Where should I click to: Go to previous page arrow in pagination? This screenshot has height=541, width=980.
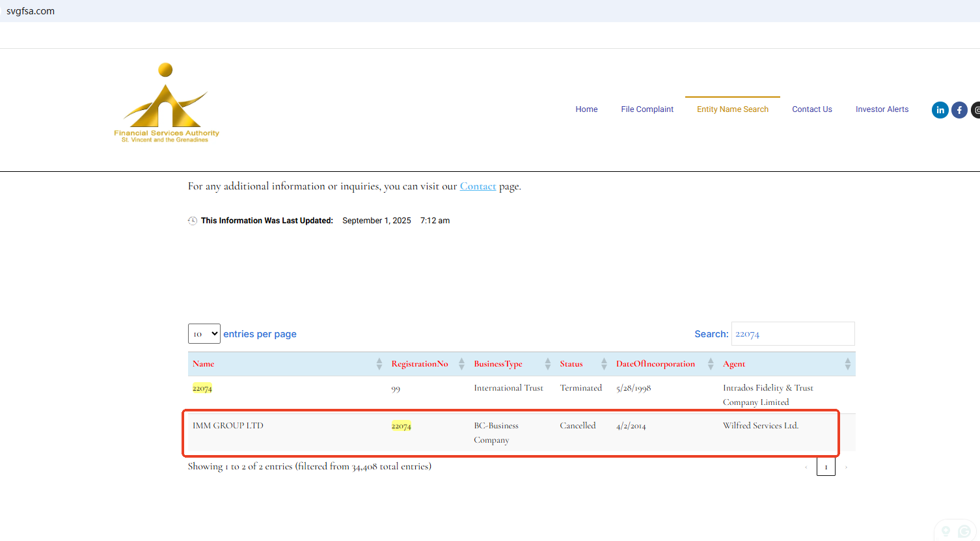[x=806, y=467]
